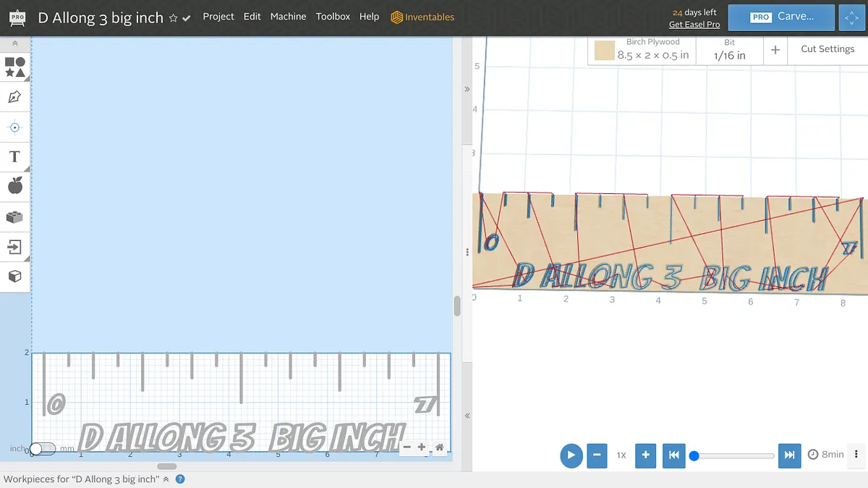Open the Machine menu
Image resolution: width=868 pixels, height=488 pixels.
[288, 17]
